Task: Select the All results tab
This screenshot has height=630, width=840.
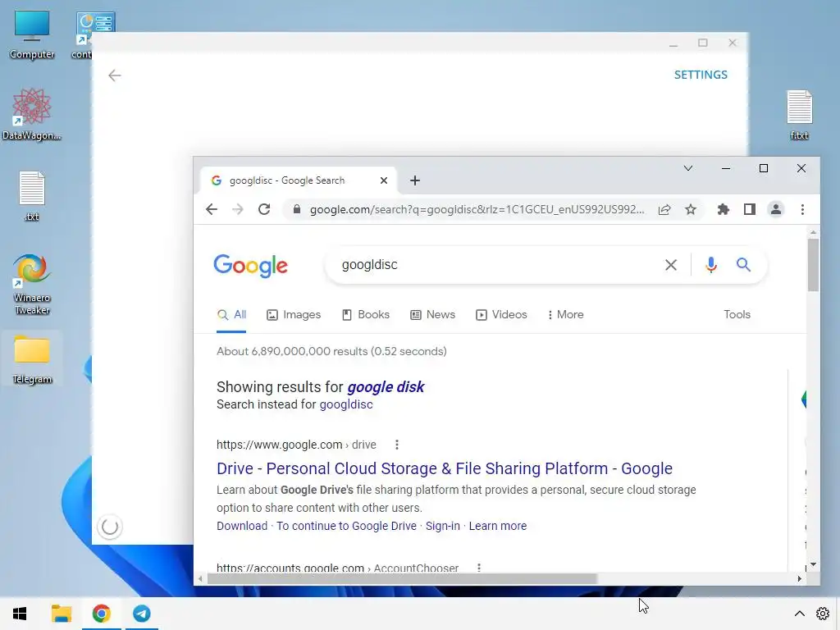Action: click(231, 315)
